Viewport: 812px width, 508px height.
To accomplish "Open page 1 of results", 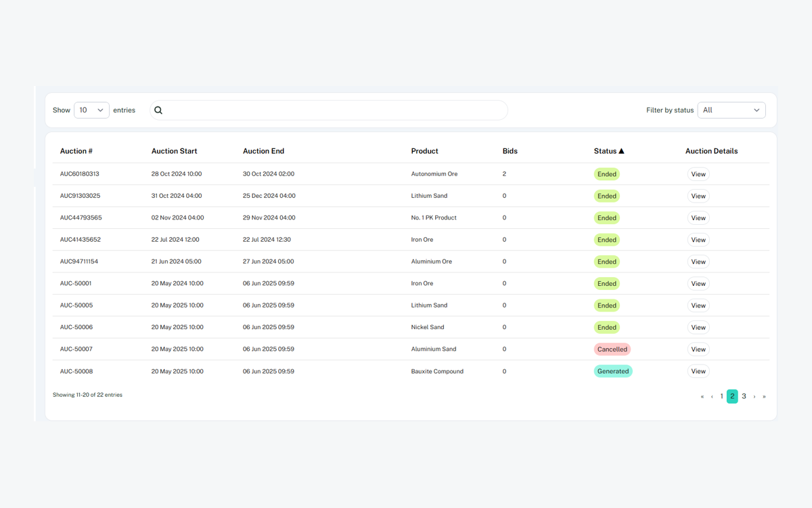I will pos(721,396).
